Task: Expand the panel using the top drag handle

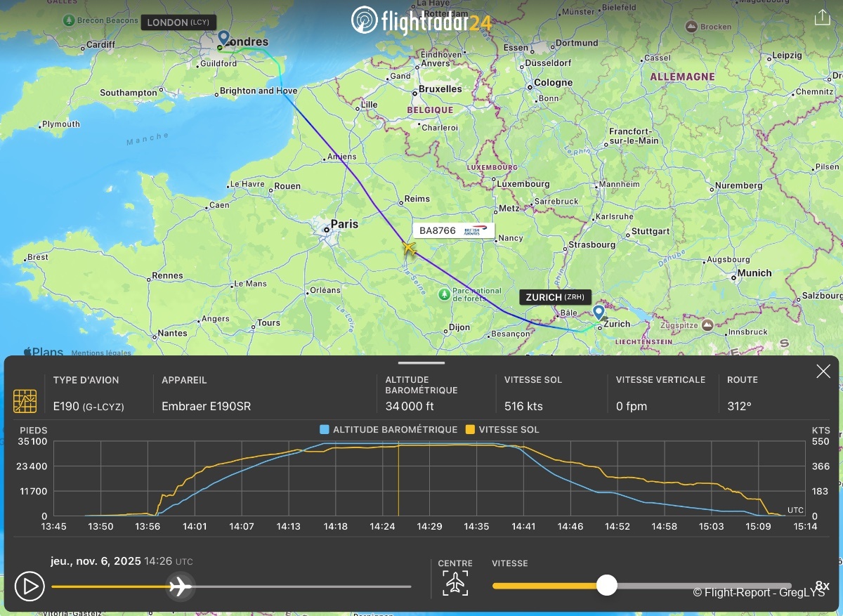Action: tap(421, 363)
